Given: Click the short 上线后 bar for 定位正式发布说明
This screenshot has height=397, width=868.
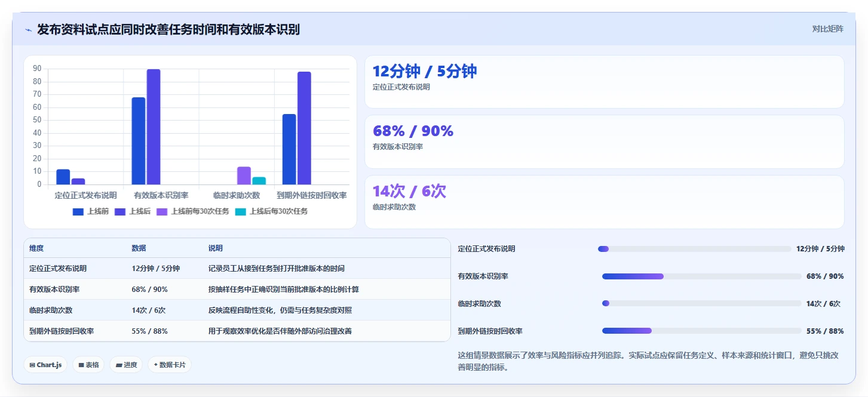Looking at the screenshot, I should (x=78, y=181).
